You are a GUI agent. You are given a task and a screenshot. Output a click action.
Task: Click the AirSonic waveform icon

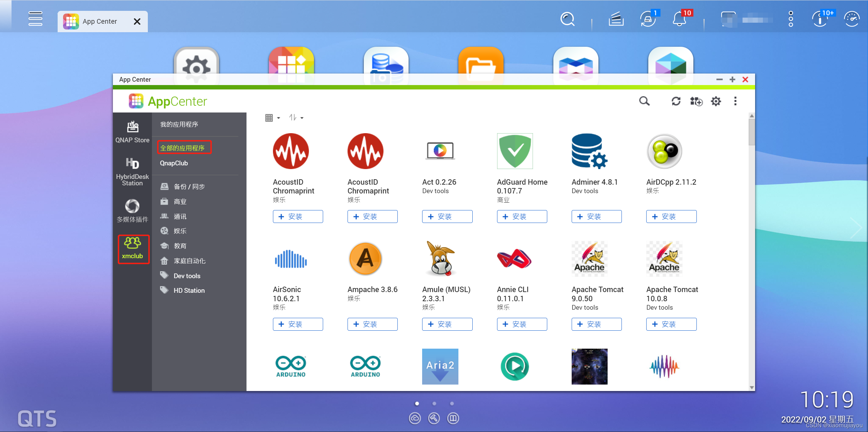pyautogui.click(x=291, y=259)
